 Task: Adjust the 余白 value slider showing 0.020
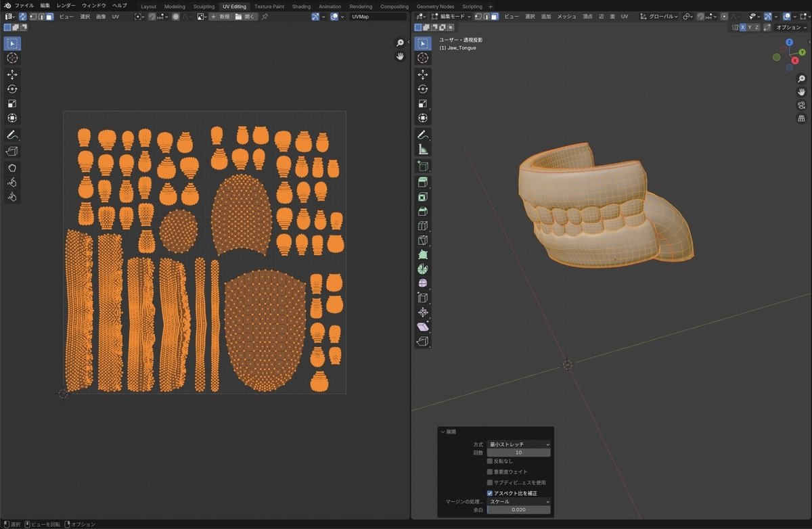(518, 509)
